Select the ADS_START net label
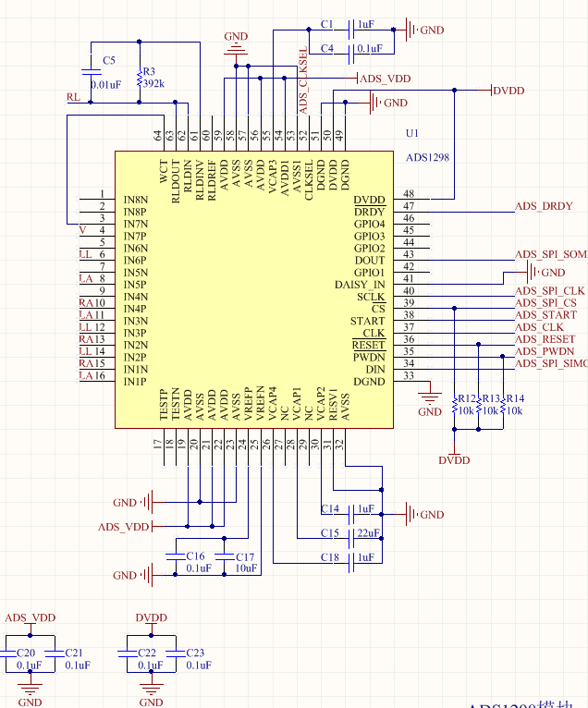The width and height of the screenshot is (588, 708). 545,314
